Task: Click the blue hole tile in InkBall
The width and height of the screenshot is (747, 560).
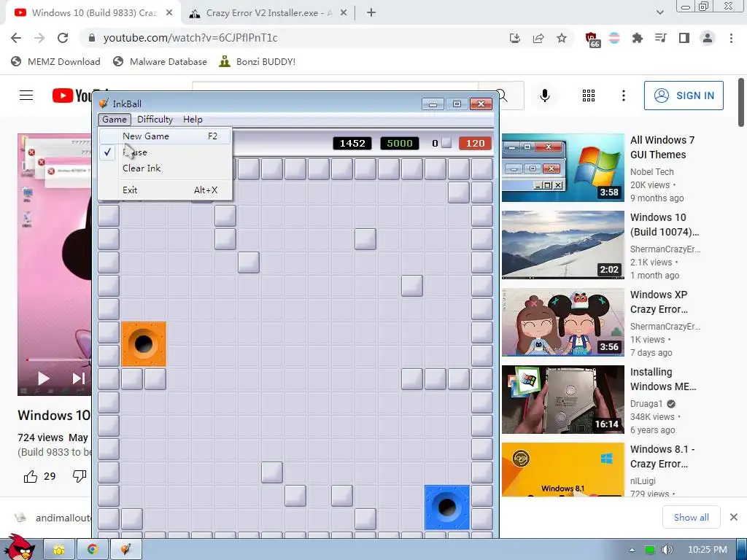Action: (447, 507)
